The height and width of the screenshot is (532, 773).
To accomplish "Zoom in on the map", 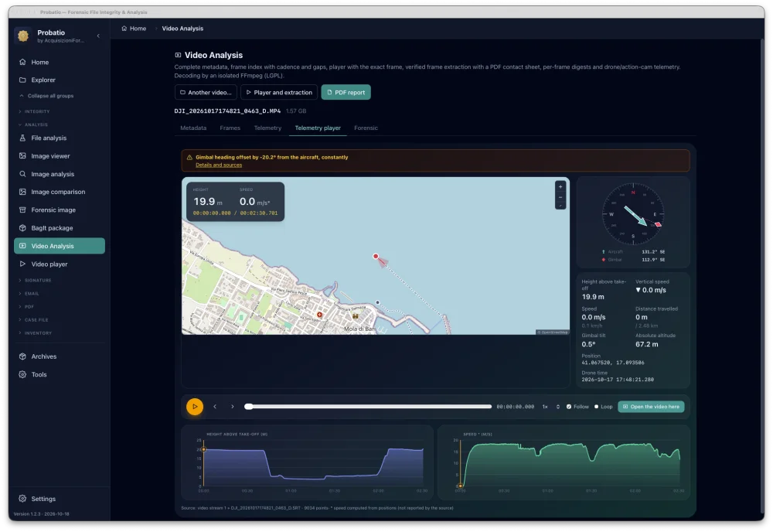I will pos(560,187).
